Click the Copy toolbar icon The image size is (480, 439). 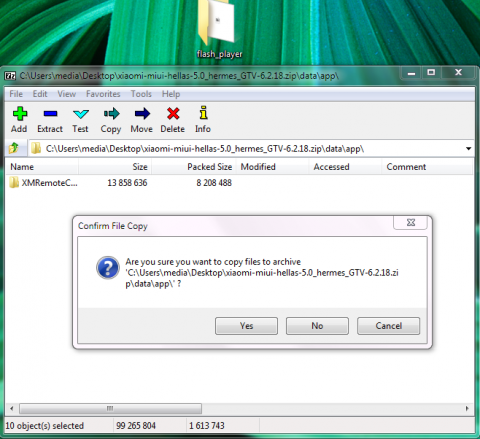[x=111, y=114]
